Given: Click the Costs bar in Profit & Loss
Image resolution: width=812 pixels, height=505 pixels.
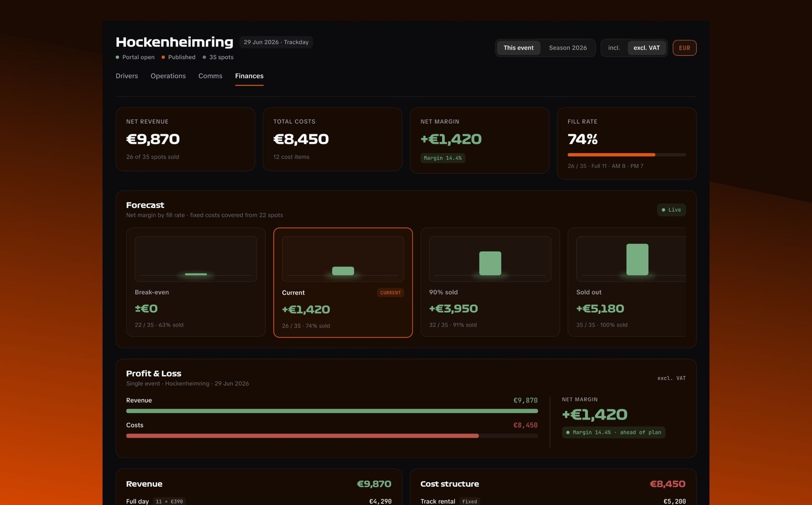Looking at the screenshot, I should [x=332, y=436].
